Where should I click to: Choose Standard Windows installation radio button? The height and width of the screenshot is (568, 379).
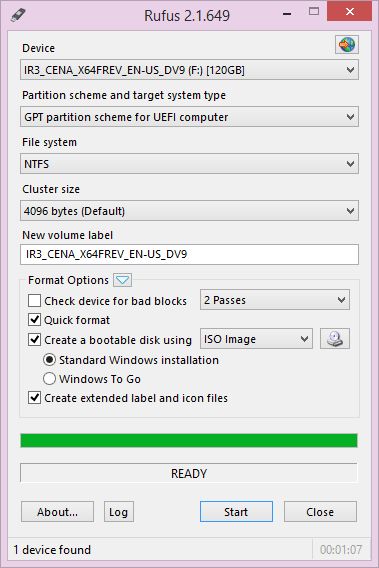[x=49, y=360]
